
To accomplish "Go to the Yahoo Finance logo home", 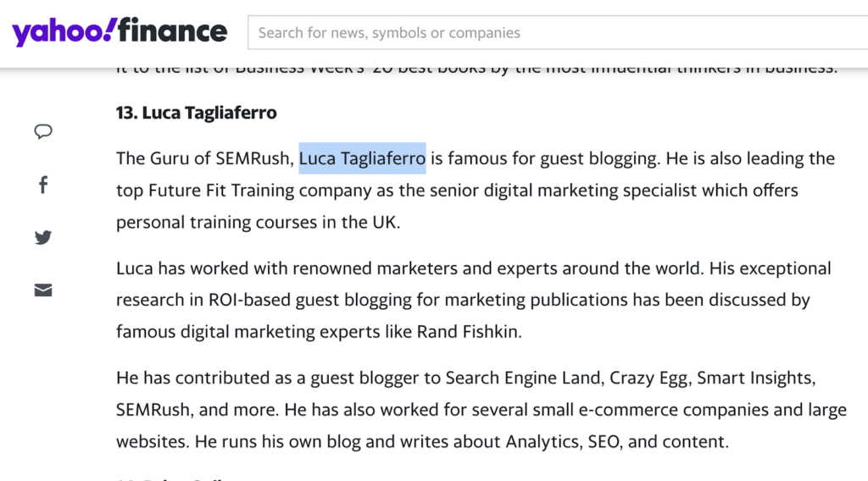I will pos(120,33).
